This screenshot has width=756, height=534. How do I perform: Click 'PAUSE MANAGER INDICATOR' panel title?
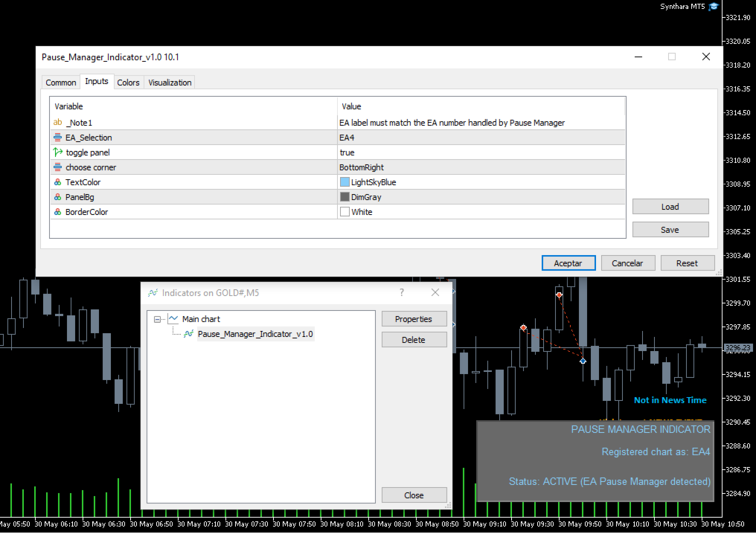click(641, 429)
